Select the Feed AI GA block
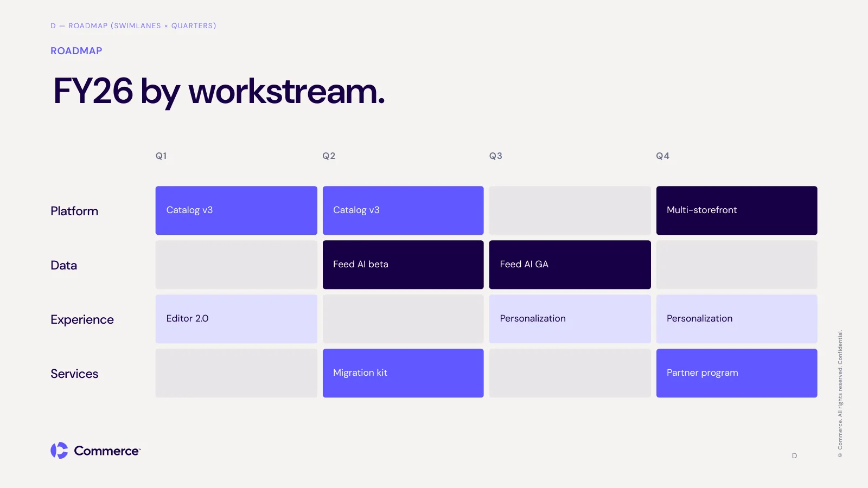This screenshot has width=868, height=488. pyautogui.click(x=570, y=265)
